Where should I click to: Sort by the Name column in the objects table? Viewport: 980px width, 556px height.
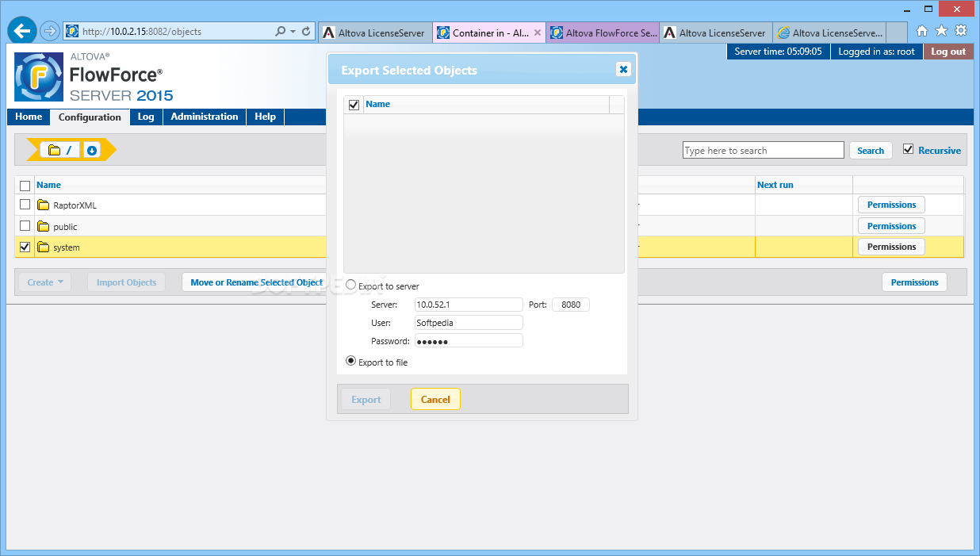coord(48,186)
